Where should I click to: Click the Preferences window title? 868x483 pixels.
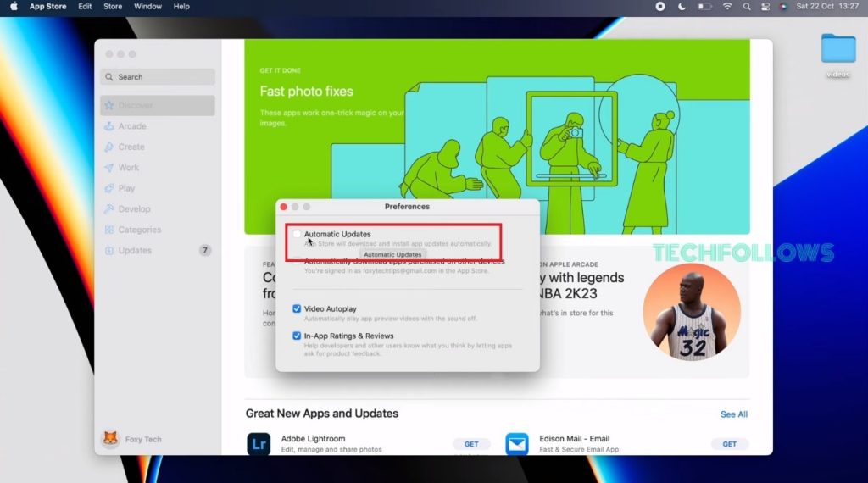tap(407, 207)
